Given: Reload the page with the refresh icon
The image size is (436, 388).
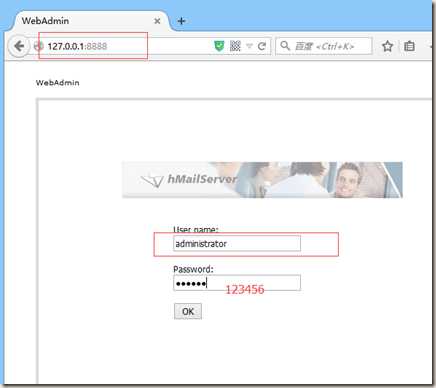Looking at the screenshot, I should tap(262, 46).
